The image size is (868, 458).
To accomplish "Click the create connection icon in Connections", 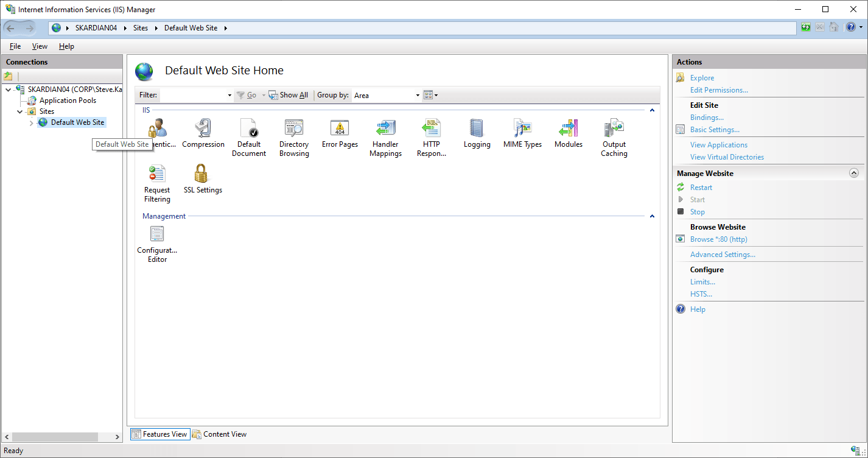I will [x=8, y=76].
